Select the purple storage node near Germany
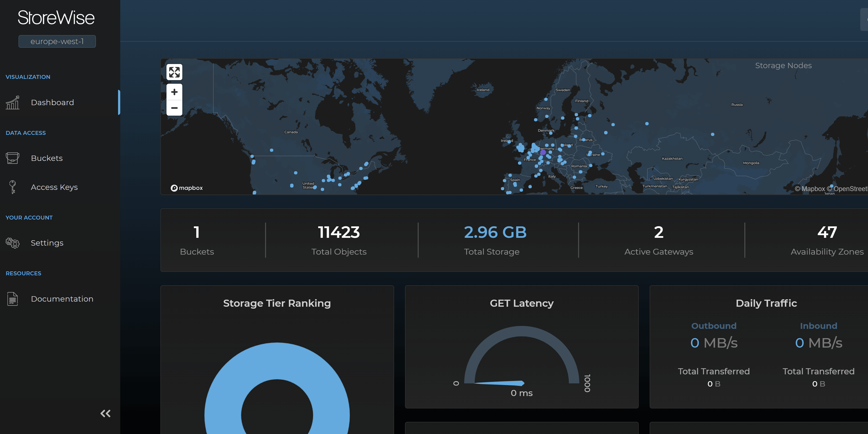 [543, 152]
